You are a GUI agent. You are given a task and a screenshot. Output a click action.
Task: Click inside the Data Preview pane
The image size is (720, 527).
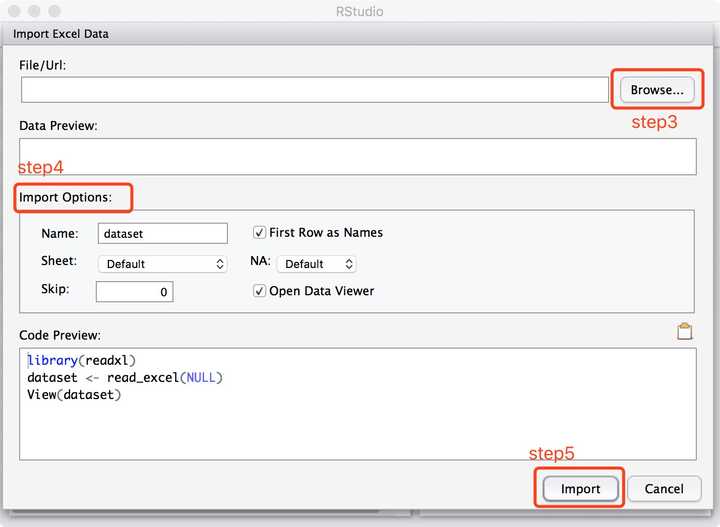point(357,156)
